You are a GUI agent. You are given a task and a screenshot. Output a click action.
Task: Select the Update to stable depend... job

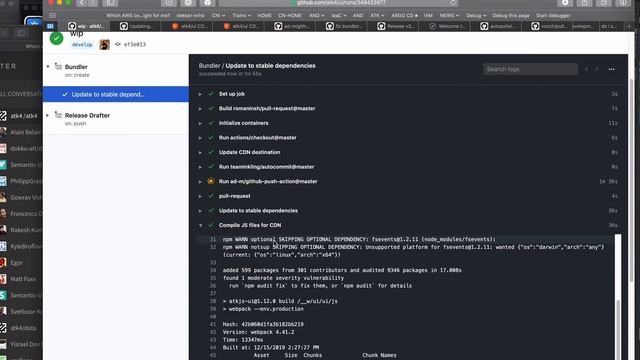click(x=116, y=94)
